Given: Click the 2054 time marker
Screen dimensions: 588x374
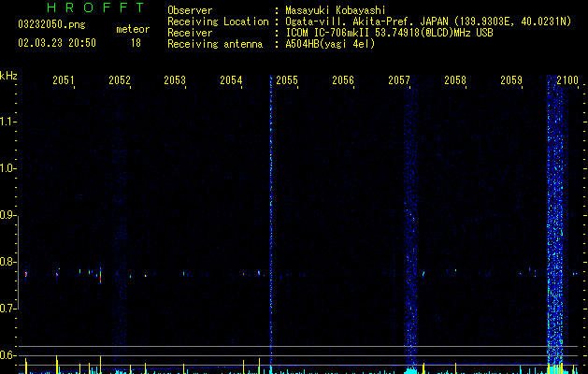Looking at the screenshot, I should [x=231, y=80].
